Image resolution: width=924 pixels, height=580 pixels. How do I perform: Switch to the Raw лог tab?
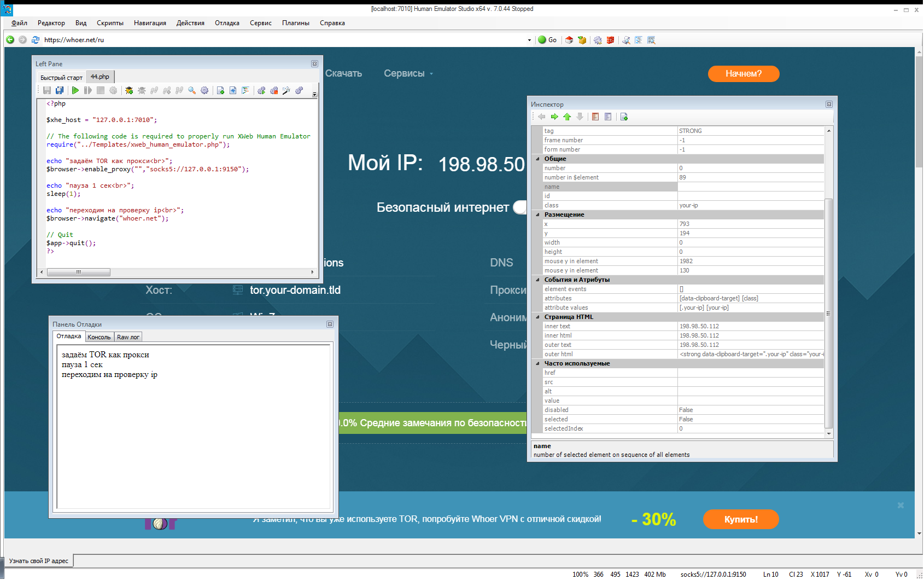[x=128, y=337]
